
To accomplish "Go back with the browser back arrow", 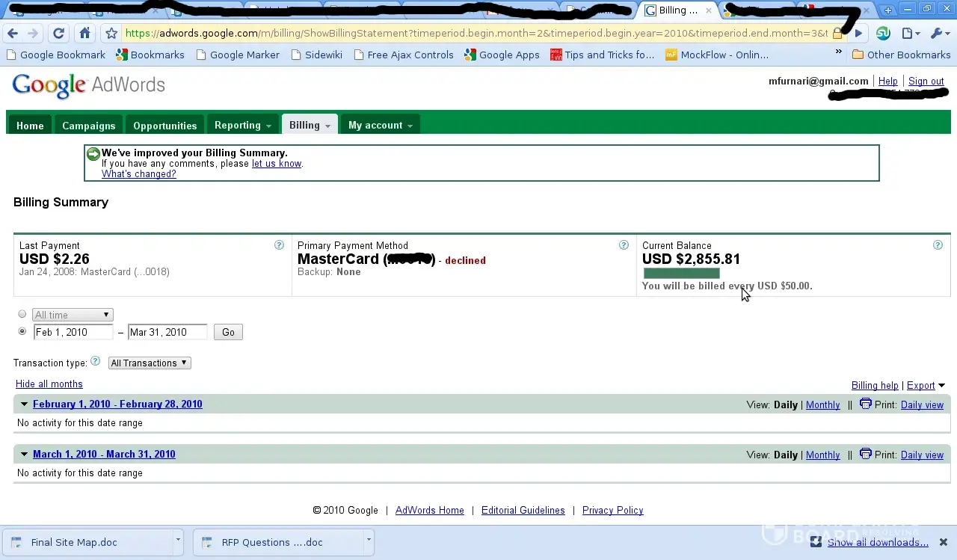I will point(13,34).
